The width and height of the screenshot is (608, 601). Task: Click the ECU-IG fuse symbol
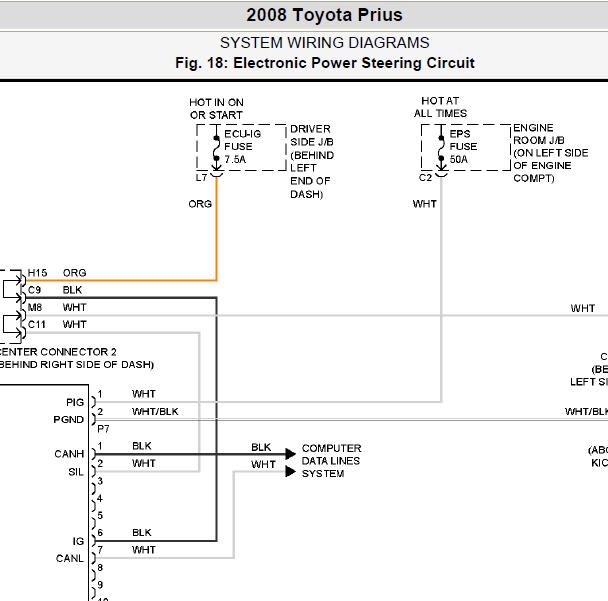pyautogui.click(x=216, y=148)
